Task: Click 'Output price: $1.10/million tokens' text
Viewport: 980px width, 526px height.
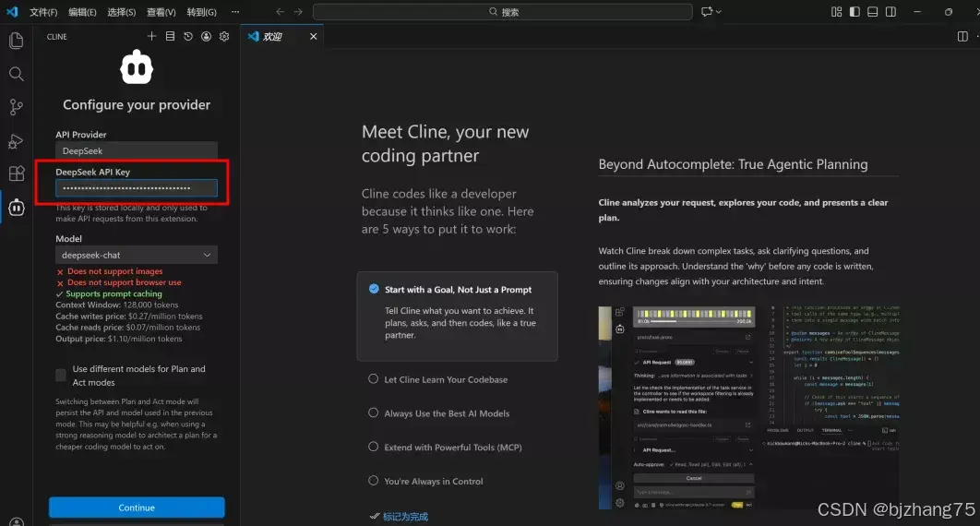Action: 119,339
